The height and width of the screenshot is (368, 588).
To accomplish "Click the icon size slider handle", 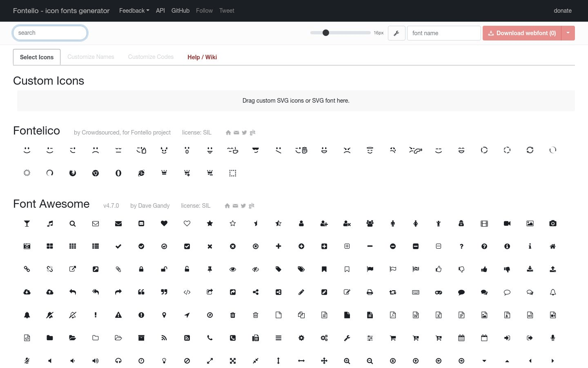I will [326, 33].
